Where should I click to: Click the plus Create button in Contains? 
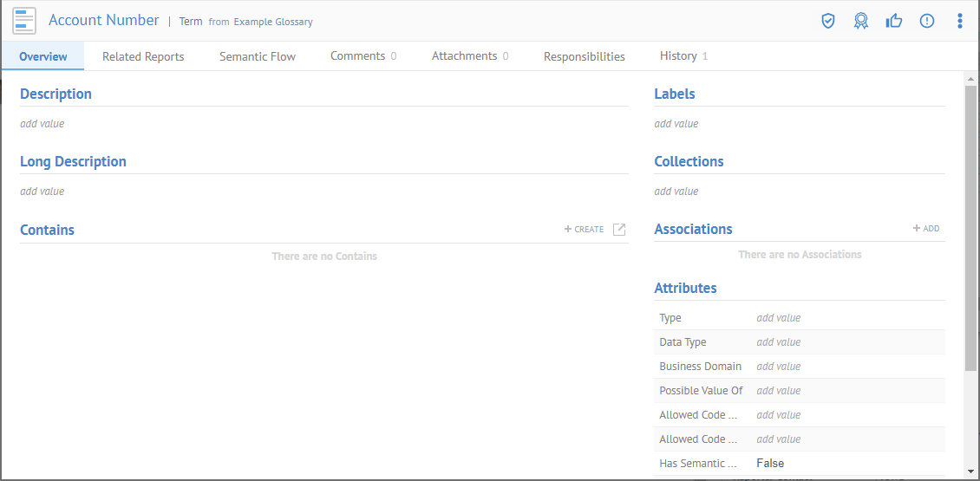pos(585,230)
